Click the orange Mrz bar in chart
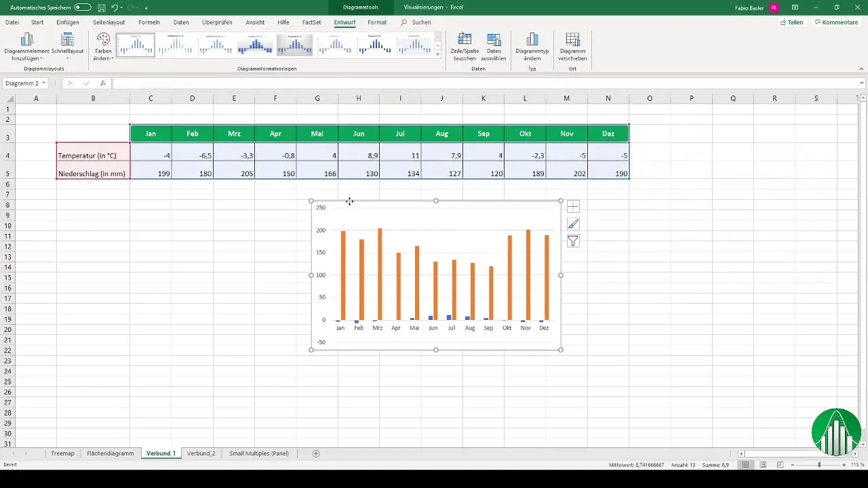 click(x=380, y=274)
